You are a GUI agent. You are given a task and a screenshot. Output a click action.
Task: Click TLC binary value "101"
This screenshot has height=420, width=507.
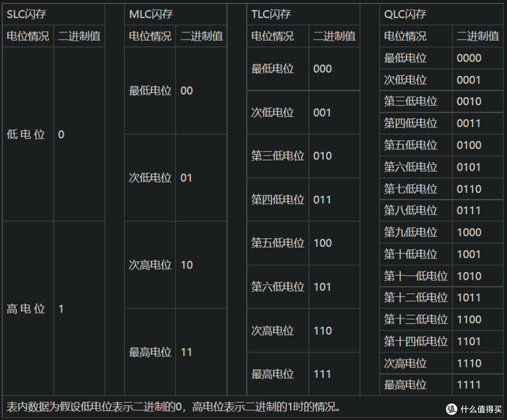click(x=322, y=287)
